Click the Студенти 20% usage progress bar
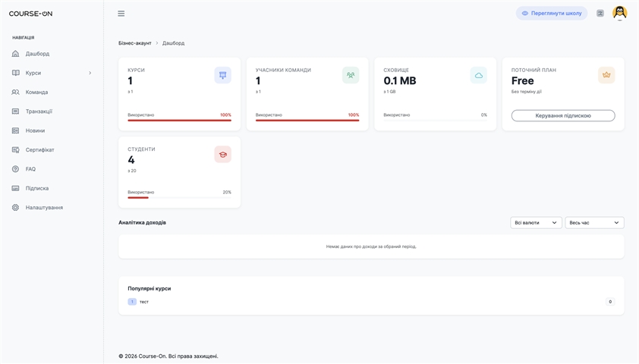The image size is (639, 364). point(179,197)
